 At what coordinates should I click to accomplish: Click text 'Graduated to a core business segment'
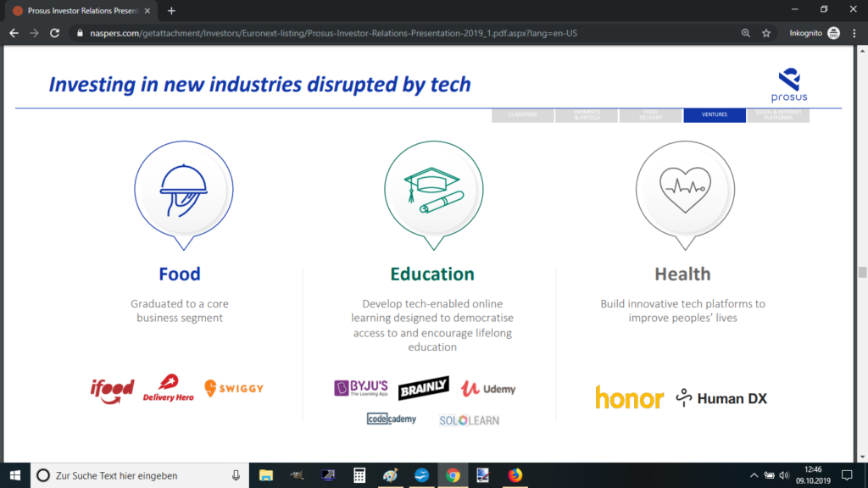(180, 311)
